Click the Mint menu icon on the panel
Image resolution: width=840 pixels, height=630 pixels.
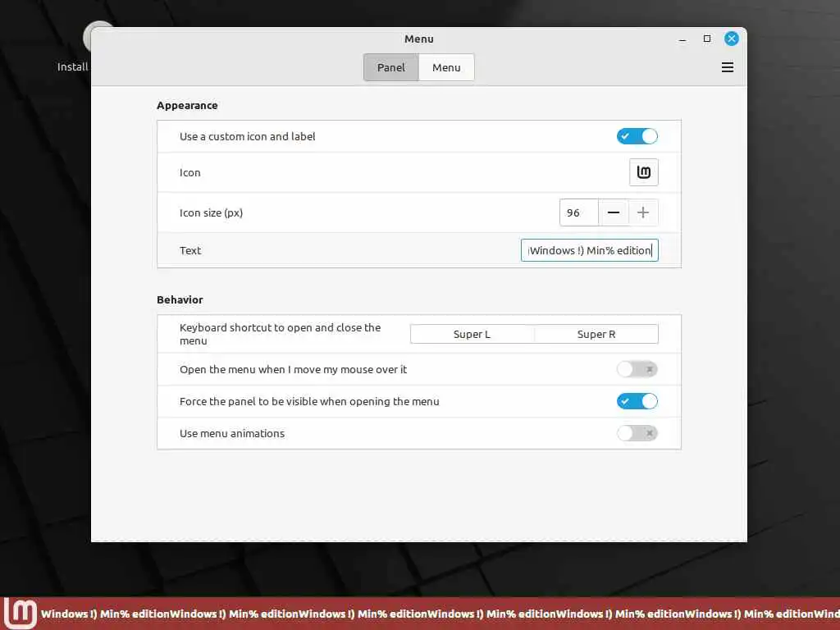(21, 614)
